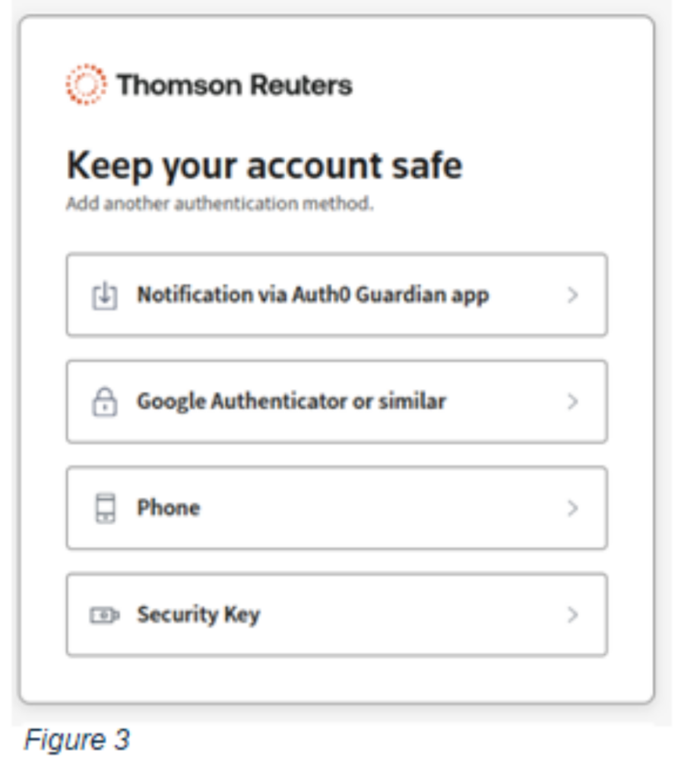
Task: Click the security key device icon
Action: click(104, 615)
